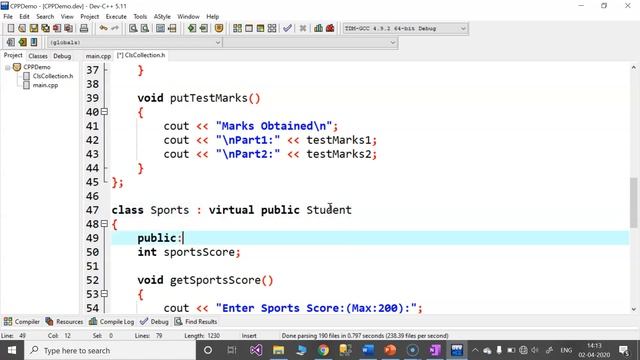
Task: Open Google Chrome from the taskbar
Action: [323, 350]
